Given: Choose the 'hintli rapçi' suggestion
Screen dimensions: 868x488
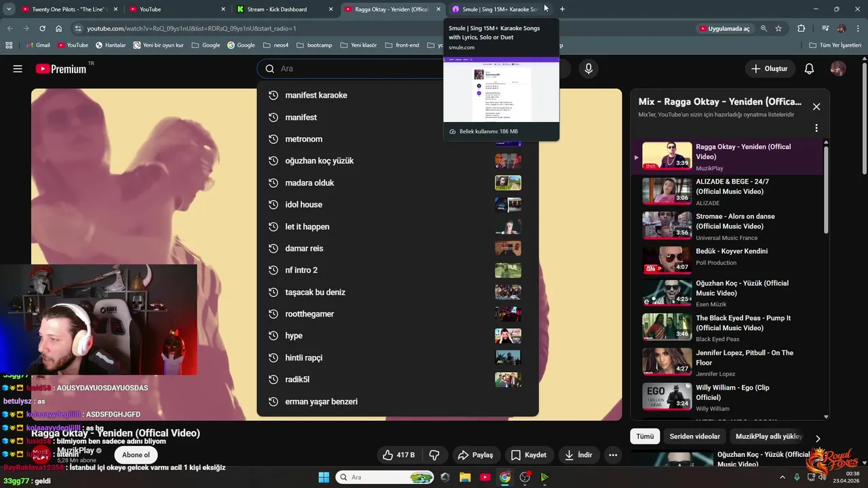Looking at the screenshot, I should (x=397, y=357).
